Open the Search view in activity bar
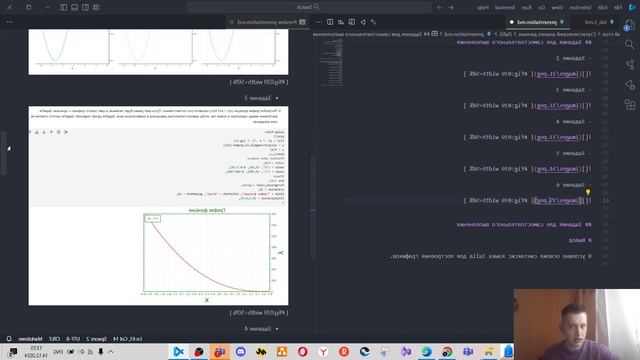Viewport: 640px width, 360px height. (x=630, y=44)
